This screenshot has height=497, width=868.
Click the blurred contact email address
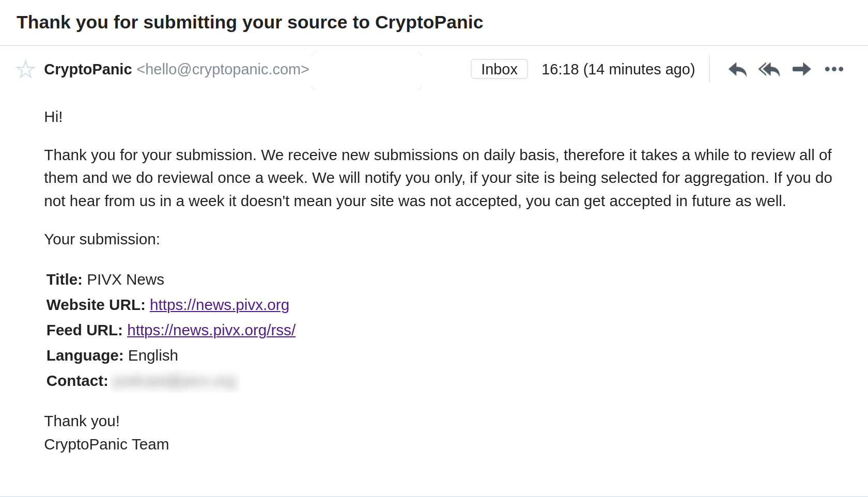coord(175,381)
